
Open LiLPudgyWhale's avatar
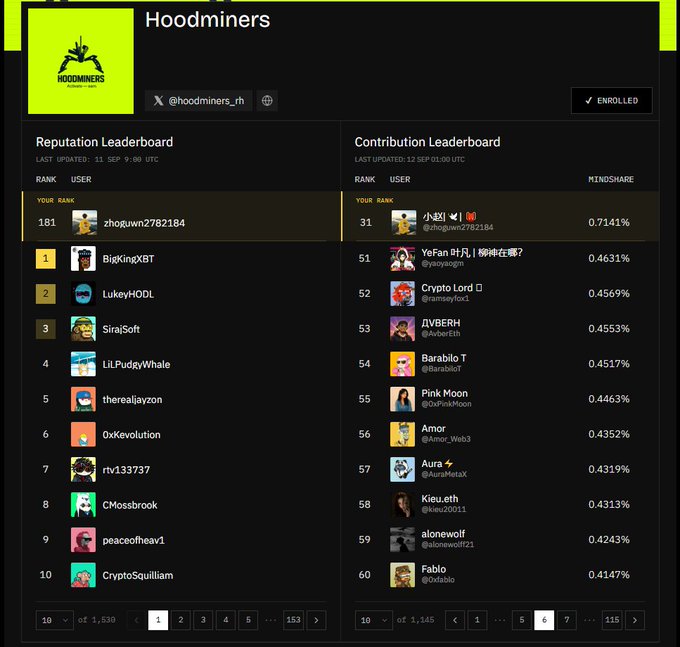(83, 364)
